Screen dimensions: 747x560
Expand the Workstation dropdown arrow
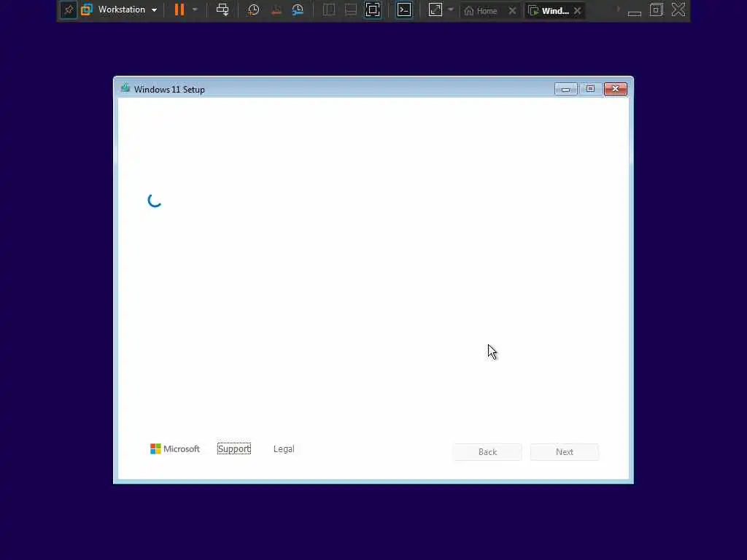click(155, 10)
